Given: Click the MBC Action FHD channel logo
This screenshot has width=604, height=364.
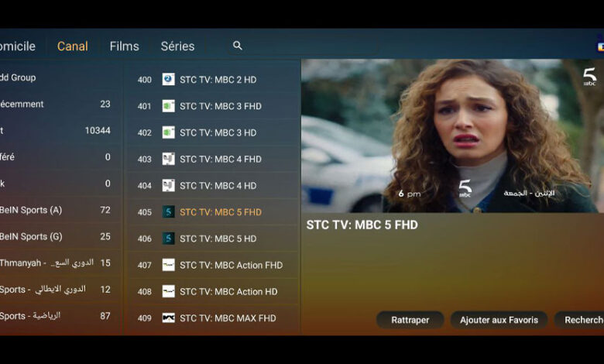Looking at the screenshot, I should point(168,265).
